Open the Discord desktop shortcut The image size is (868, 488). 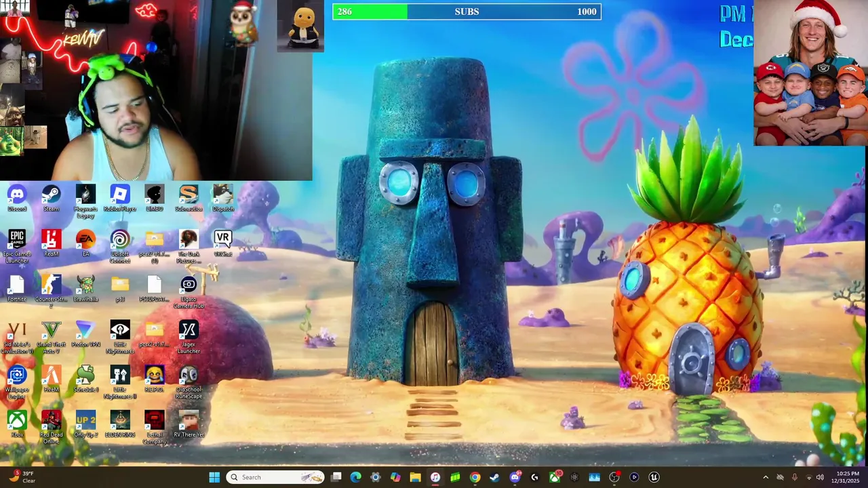pyautogui.click(x=17, y=199)
